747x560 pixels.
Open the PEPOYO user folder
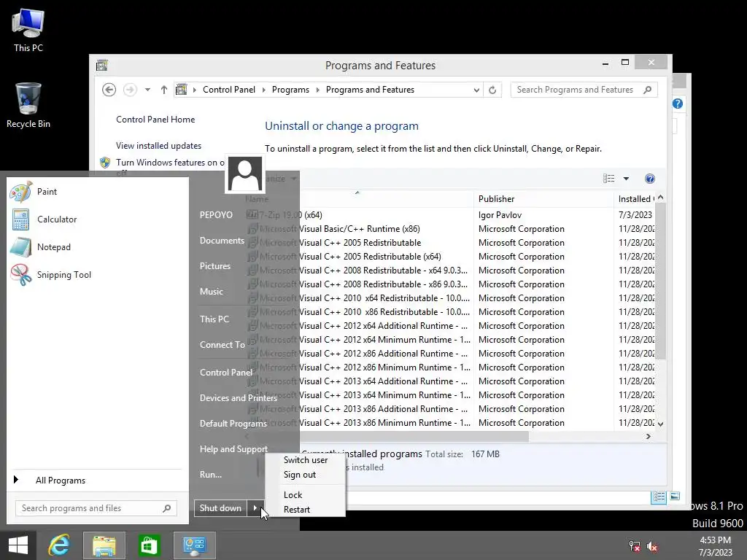click(216, 215)
